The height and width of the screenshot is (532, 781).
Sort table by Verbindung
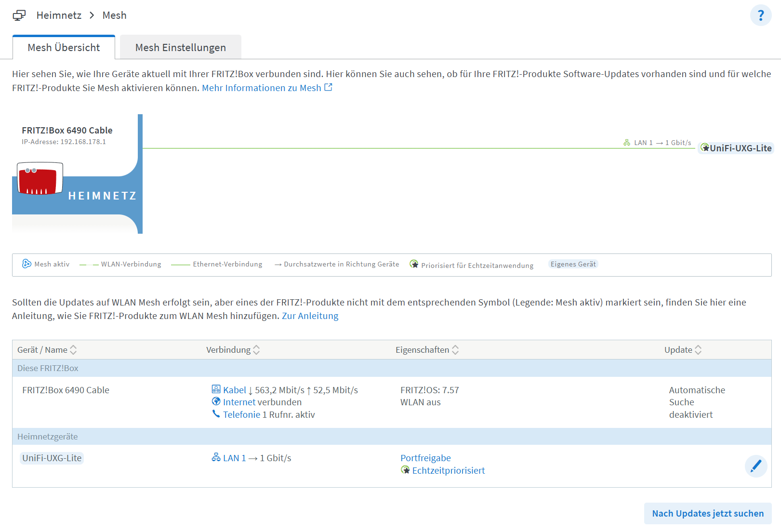pyautogui.click(x=233, y=350)
